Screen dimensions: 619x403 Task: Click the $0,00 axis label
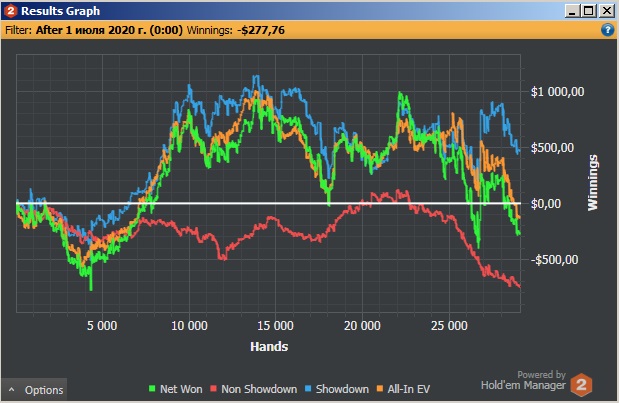[546, 204]
